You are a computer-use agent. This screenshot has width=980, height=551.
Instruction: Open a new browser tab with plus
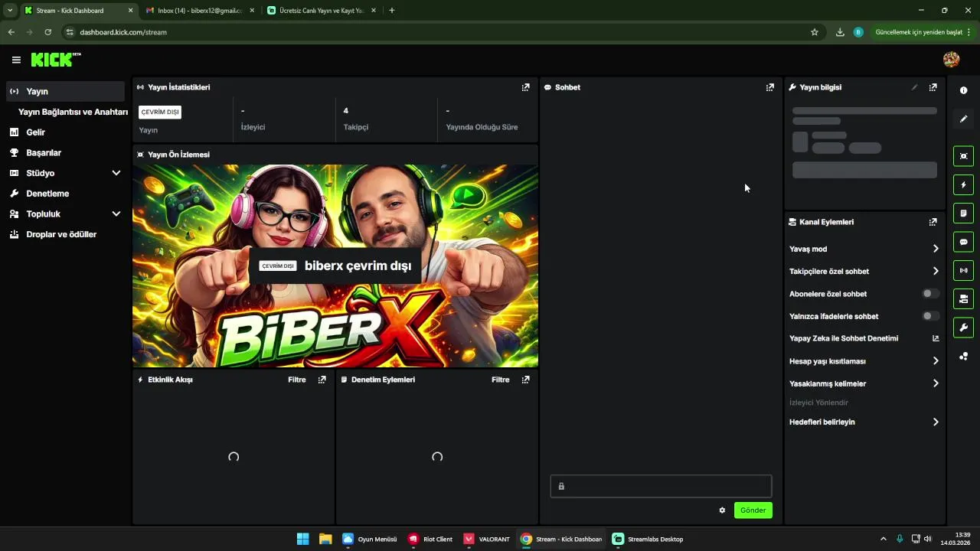[392, 11]
